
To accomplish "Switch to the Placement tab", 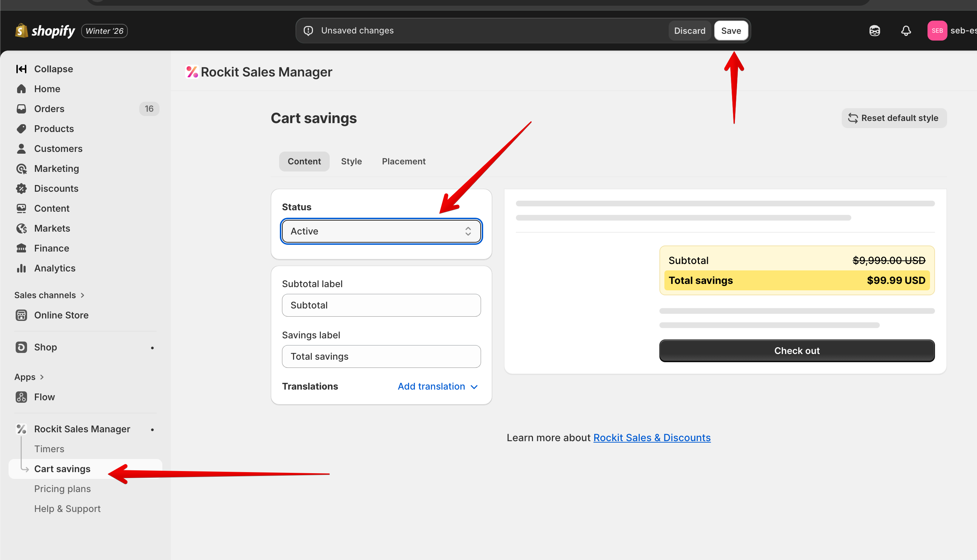I will coord(403,162).
